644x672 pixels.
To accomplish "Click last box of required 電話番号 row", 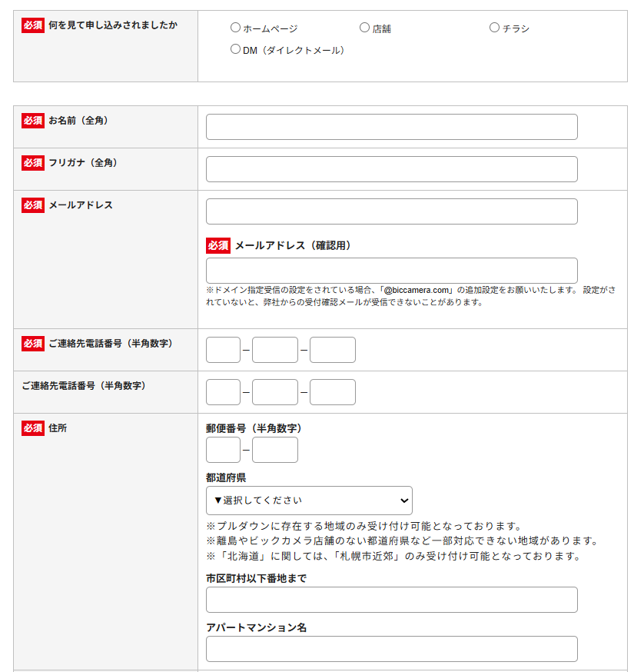I will (332, 350).
